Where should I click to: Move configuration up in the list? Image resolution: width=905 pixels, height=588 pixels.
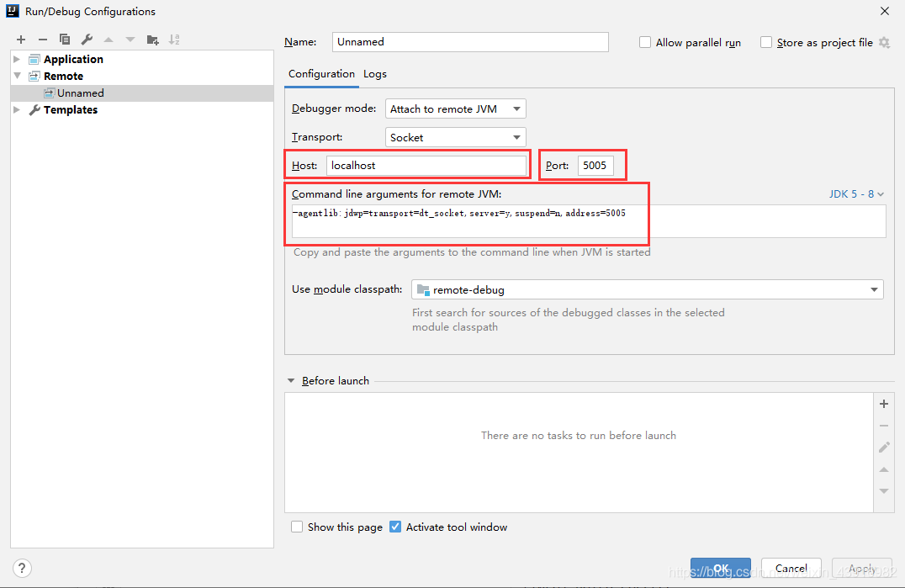pyautogui.click(x=108, y=40)
